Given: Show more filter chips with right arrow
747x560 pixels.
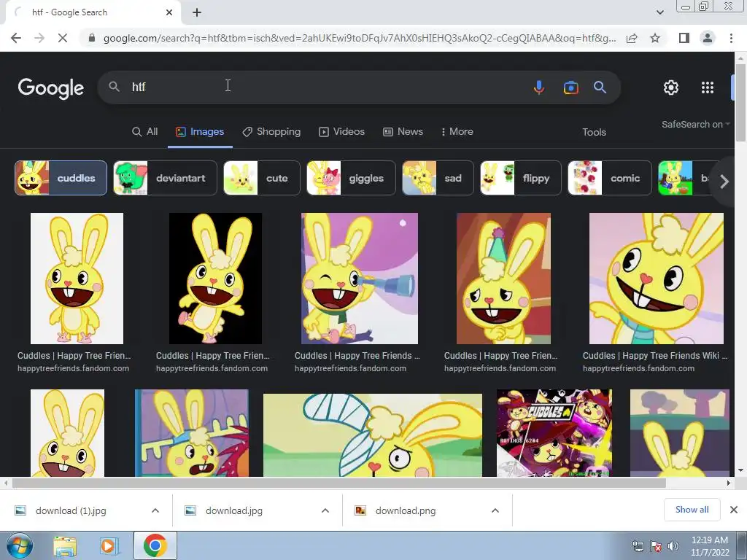Looking at the screenshot, I should 724,182.
